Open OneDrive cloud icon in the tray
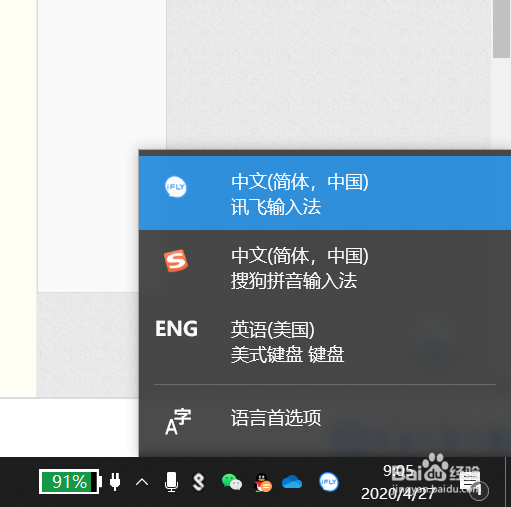511x507 pixels. 292,482
